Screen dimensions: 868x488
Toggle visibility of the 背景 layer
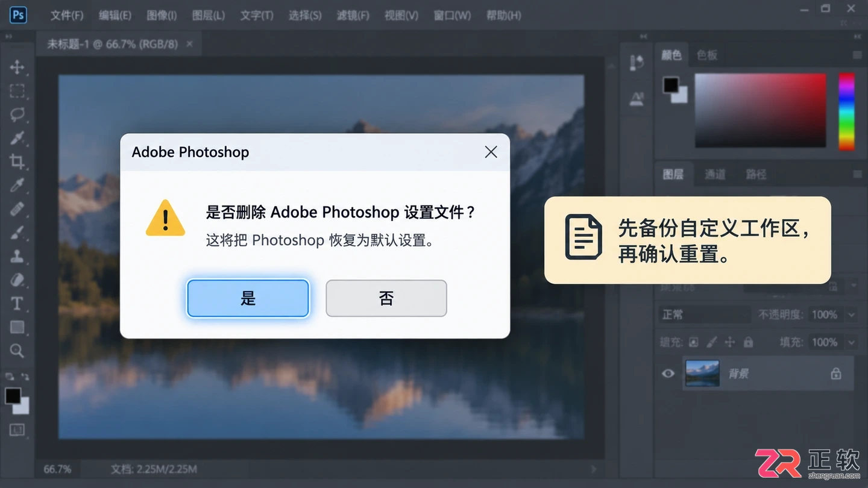tap(668, 374)
